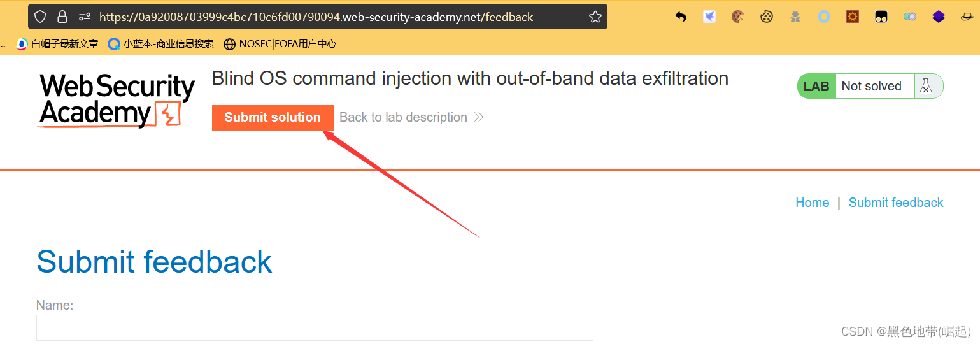The height and width of the screenshot is (344, 980).
Task: Bookmark this page with the star icon
Action: (595, 17)
